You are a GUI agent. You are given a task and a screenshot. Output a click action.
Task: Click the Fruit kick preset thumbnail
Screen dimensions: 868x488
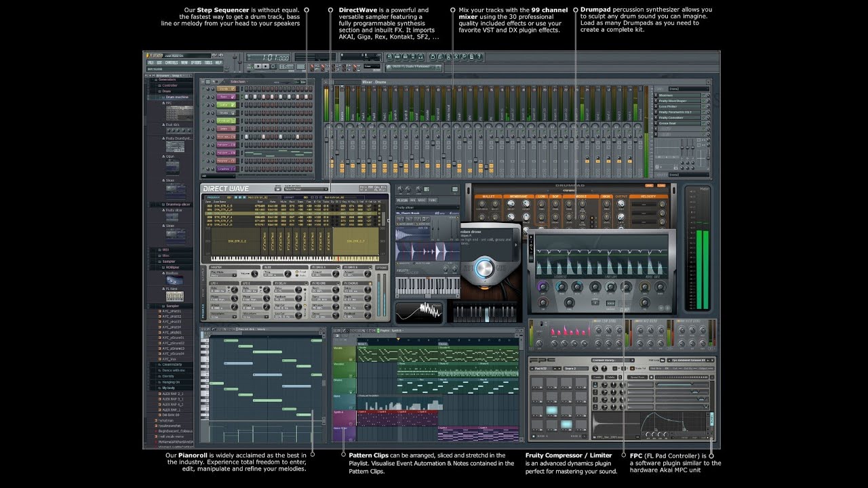[x=180, y=130]
